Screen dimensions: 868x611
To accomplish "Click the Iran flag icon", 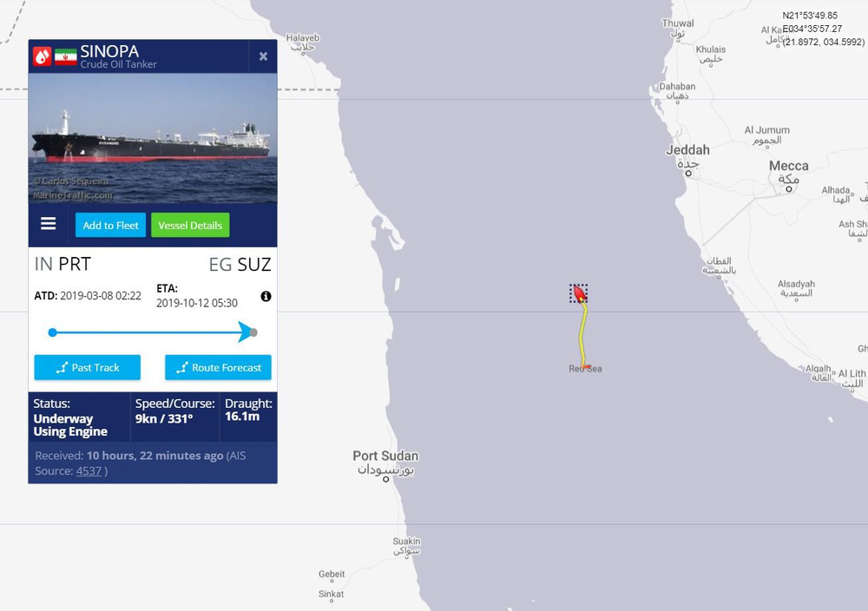I will [x=65, y=56].
